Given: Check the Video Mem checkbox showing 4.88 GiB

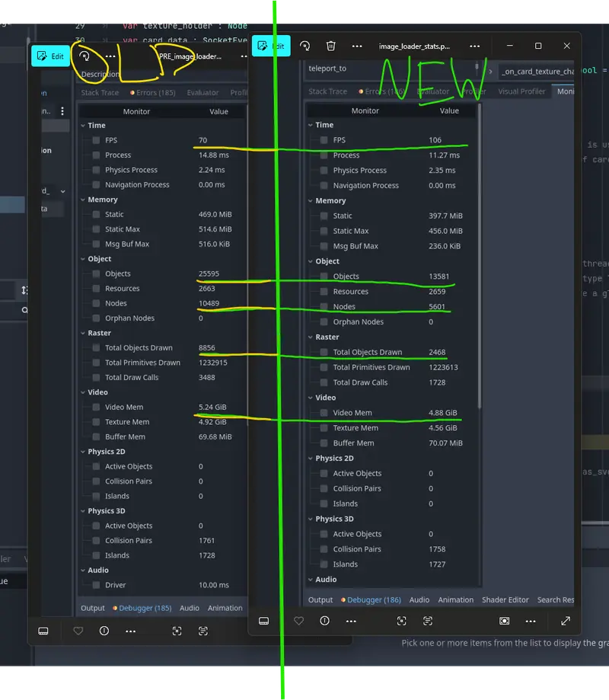Looking at the screenshot, I should pos(324,413).
